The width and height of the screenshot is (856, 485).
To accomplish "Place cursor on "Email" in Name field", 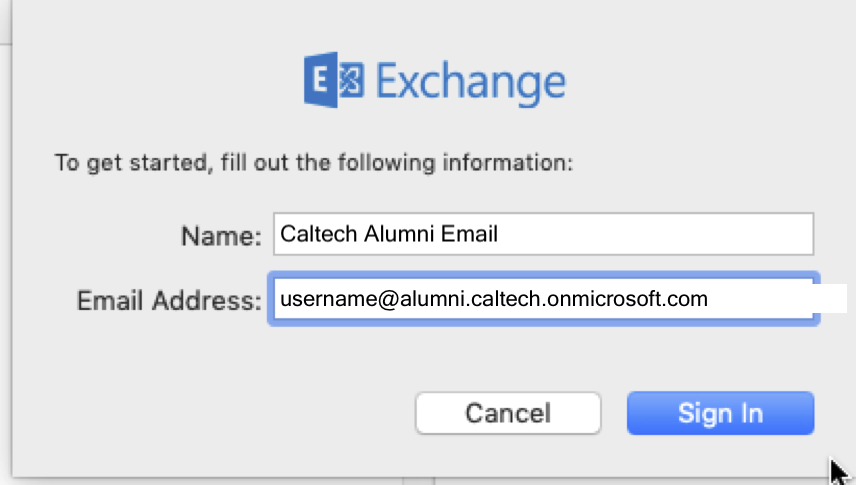I will click(x=461, y=234).
